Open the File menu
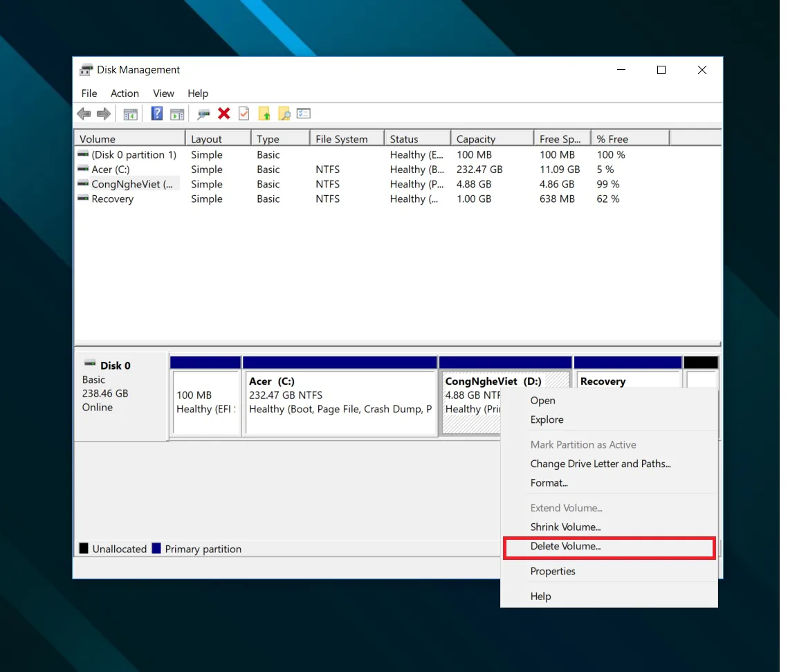Screen dimensions: 797x672 [89, 93]
